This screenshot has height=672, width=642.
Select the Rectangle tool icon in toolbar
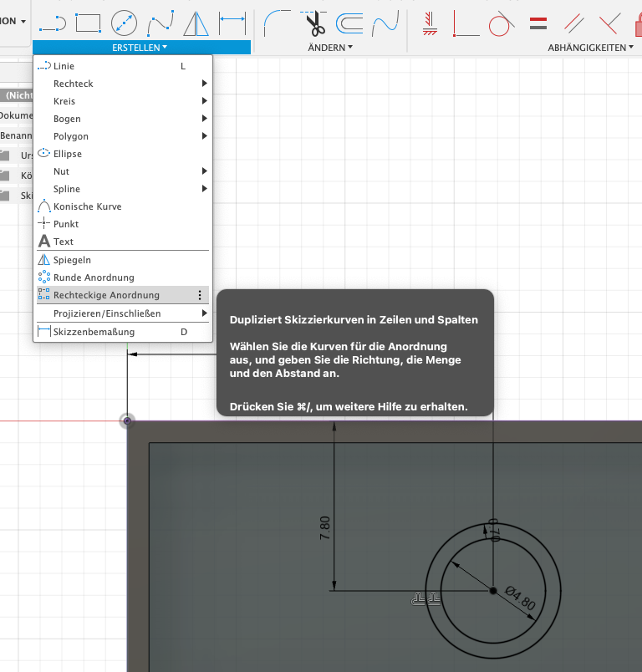coord(88,21)
